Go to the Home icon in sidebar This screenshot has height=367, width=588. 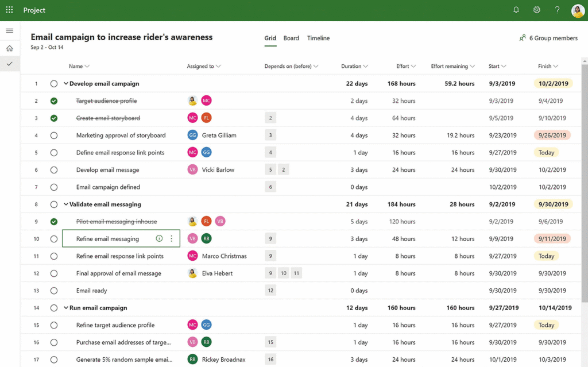click(x=10, y=48)
